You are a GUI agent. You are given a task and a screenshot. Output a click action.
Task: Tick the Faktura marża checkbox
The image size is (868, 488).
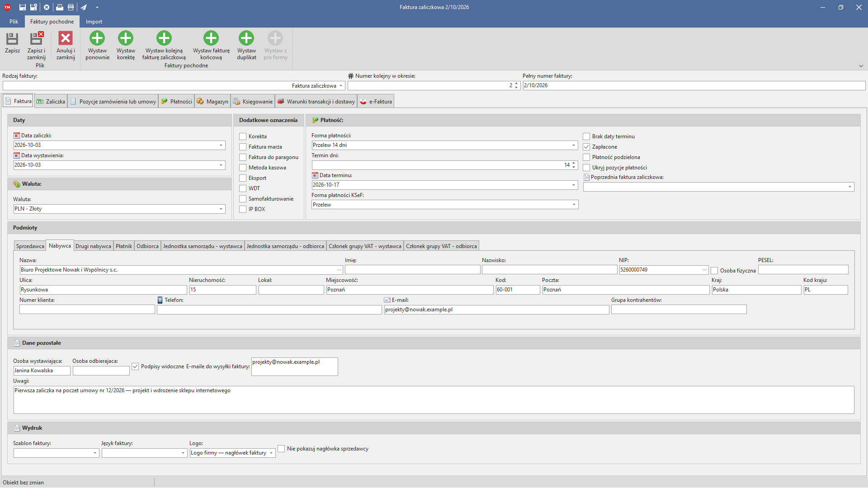(x=243, y=147)
